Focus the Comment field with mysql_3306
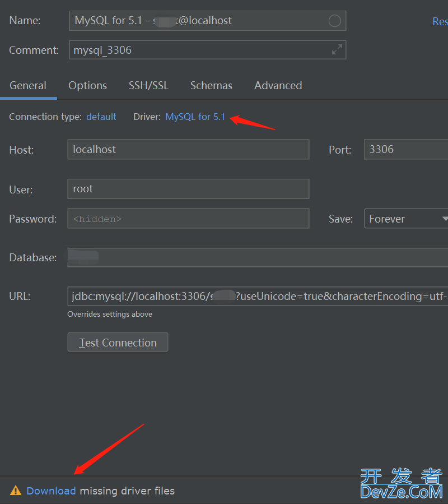The image size is (448, 504). (207, 50)
